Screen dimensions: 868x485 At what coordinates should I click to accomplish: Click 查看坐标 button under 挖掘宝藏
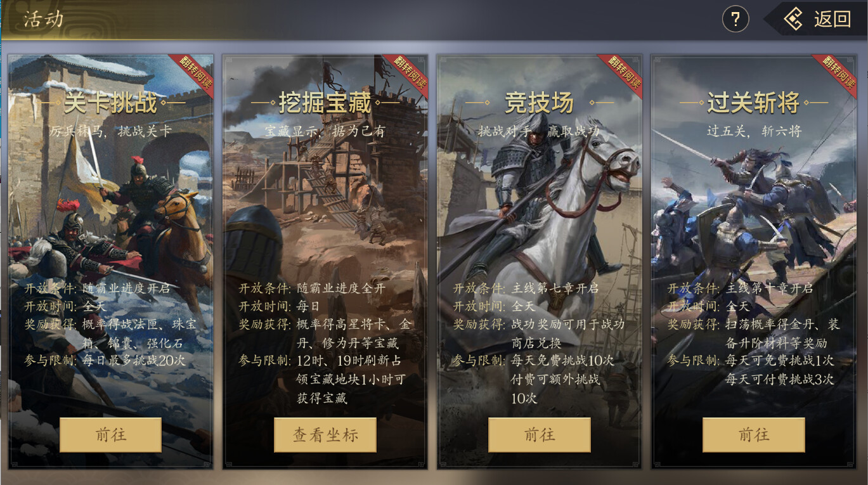[325, 434]
